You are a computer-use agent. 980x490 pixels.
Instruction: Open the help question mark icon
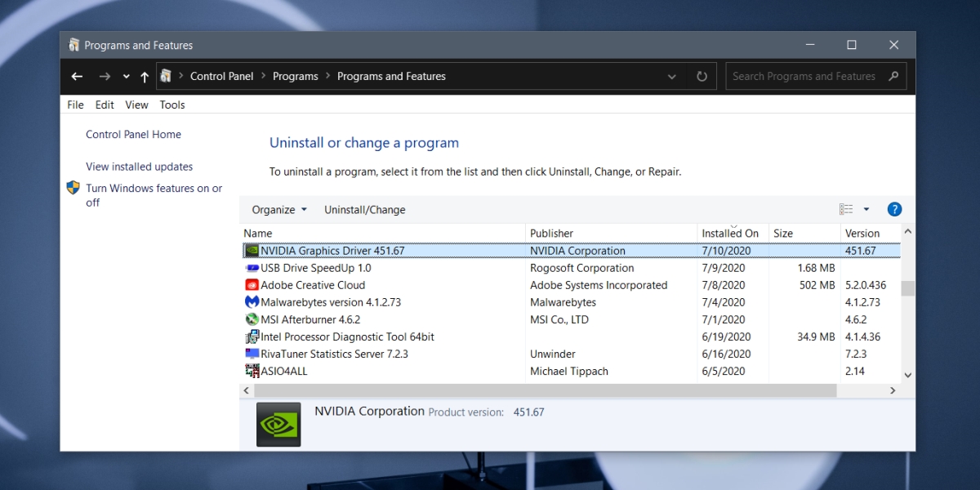894,210
